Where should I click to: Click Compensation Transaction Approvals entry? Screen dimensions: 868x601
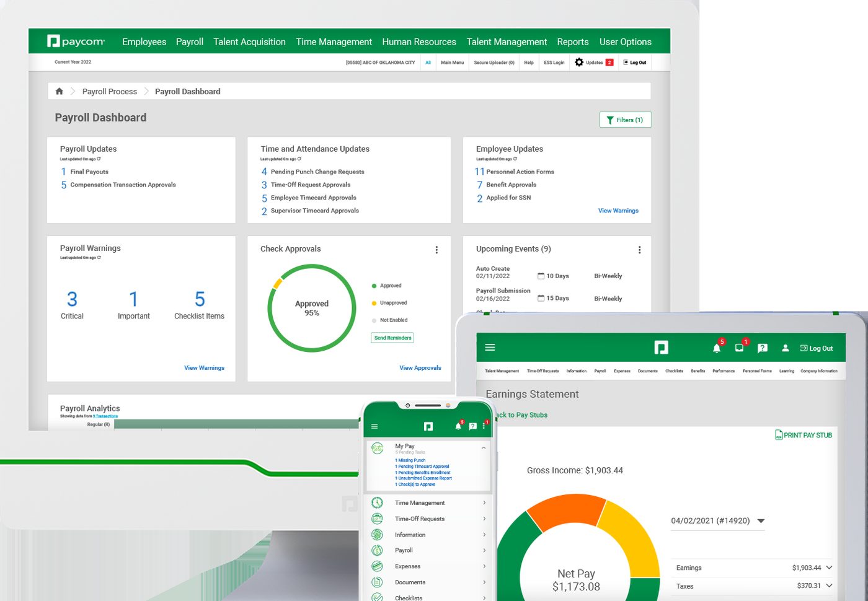(x=123, y=185)
